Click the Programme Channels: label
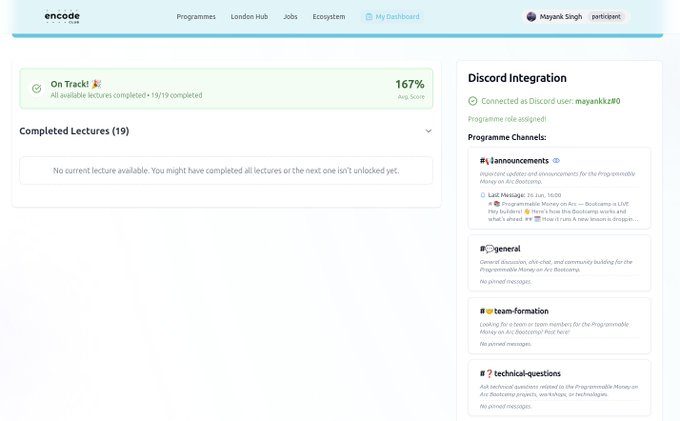The height and width of the screenshot is (421, 680). pyautogui.click(x=507, y=137)
